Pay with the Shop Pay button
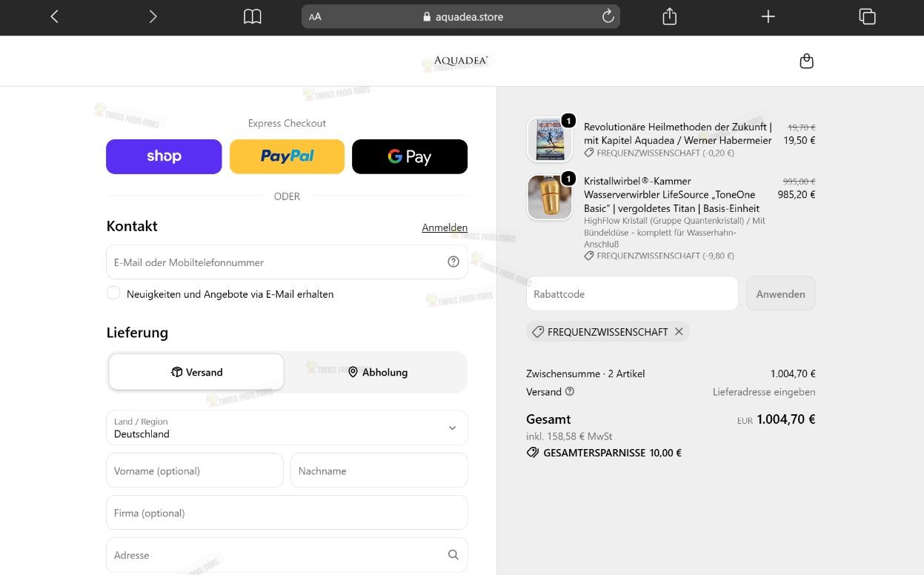This screenshot has width=924, height=575. [164, 156]
